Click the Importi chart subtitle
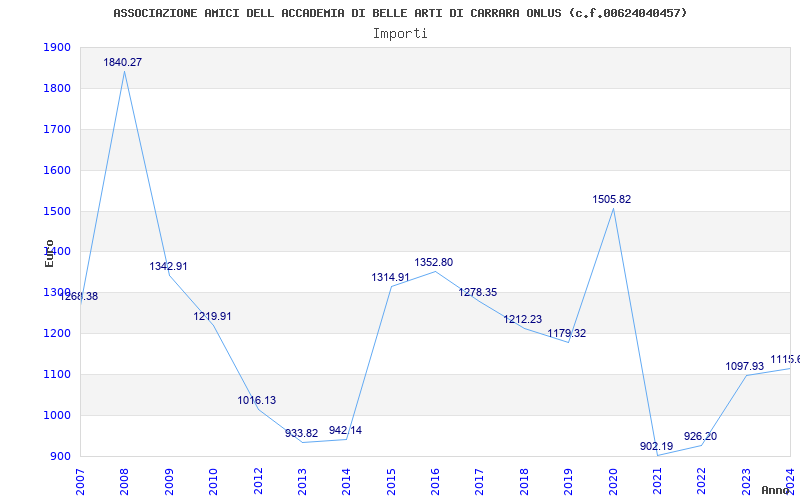The image size is (800, 500). [x=400, y=34]
